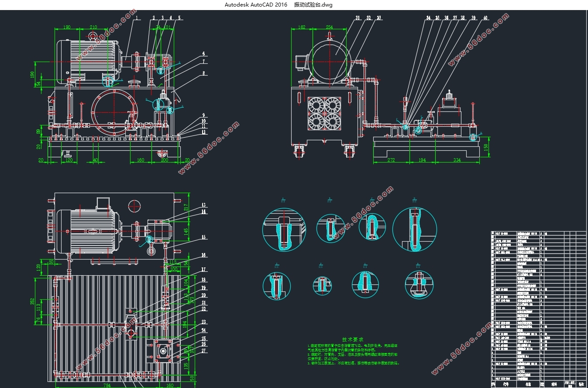Pick the 272 dimension value

391,160
